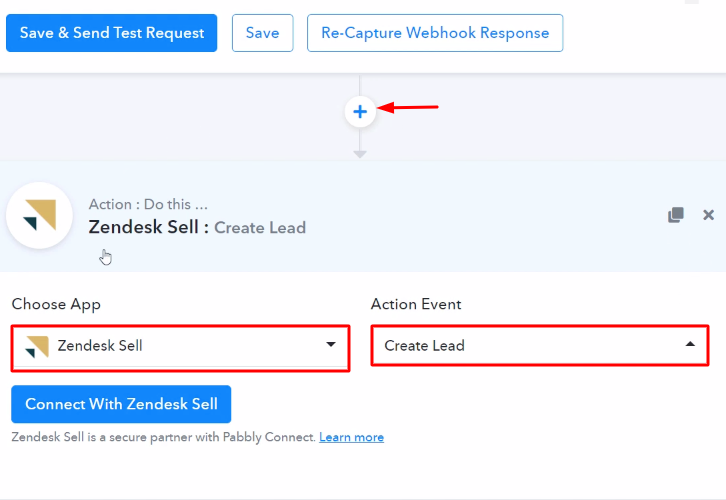Click the small Zendesk Sell icon in Choose App

pos(37,346)
